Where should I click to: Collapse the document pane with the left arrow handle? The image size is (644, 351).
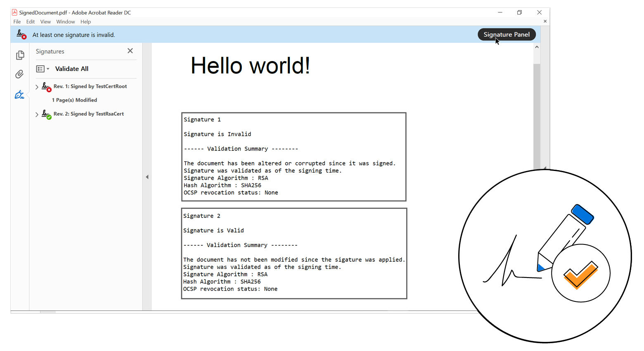(x=147, y=177)
